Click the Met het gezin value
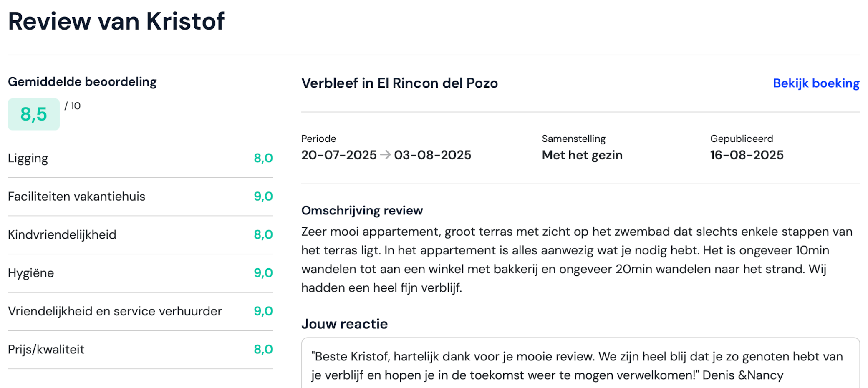 582,155
